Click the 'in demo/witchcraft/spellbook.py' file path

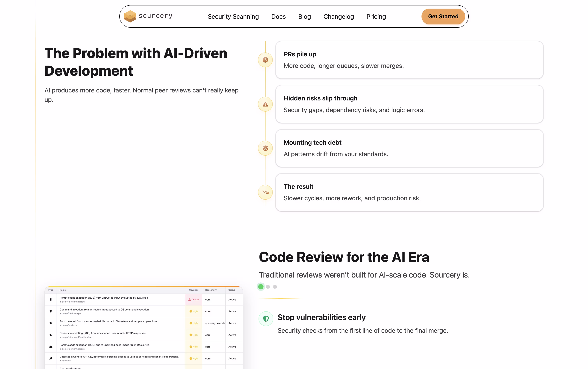tap(76, 337)
